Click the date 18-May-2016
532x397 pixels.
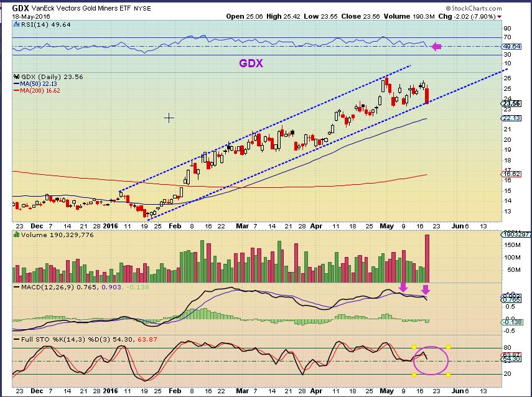(31, 16)
